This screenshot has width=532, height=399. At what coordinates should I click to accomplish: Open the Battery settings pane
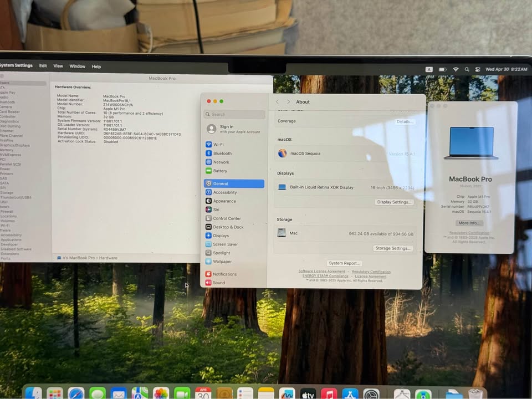(220, 171)
